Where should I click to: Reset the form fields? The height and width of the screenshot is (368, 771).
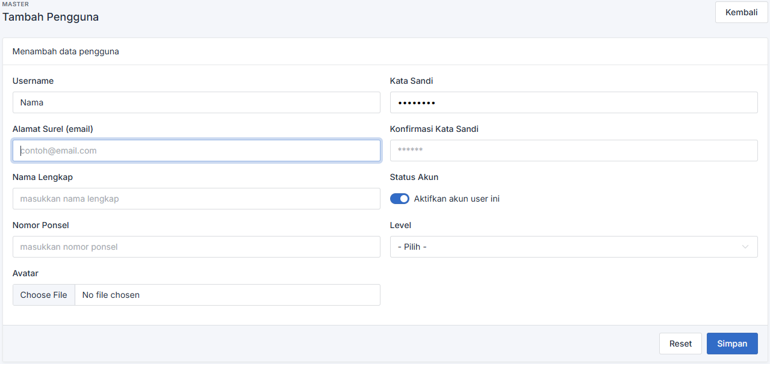(x=681, y=344)
